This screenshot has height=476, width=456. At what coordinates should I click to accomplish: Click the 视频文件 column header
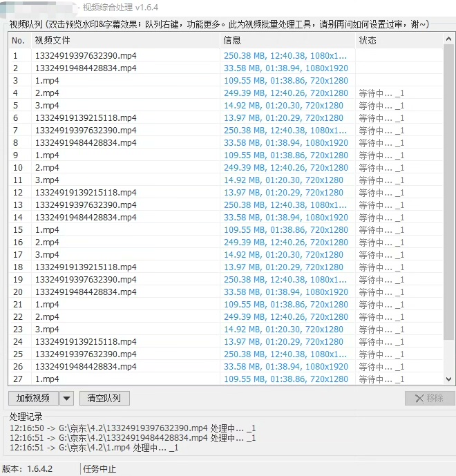click(125, 40)
